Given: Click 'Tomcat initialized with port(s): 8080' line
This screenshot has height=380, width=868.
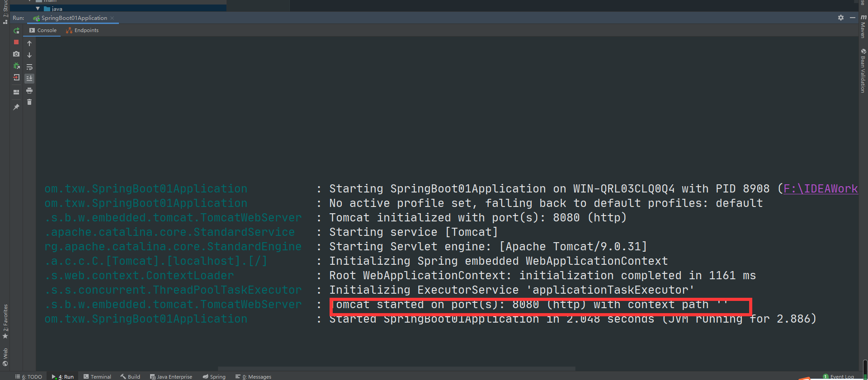Looking at the screenshot, I should click(478, 218).
